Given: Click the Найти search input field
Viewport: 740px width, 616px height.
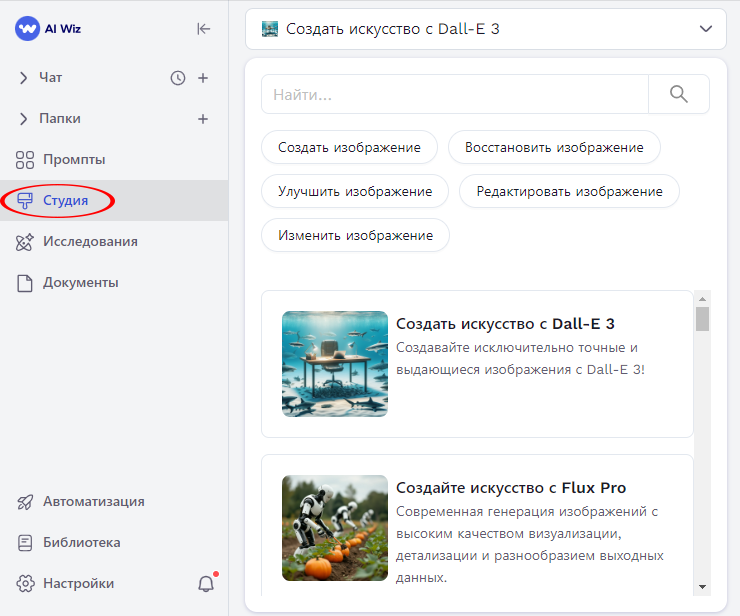Looking at the screenshot, I should [x=455, y=94].
